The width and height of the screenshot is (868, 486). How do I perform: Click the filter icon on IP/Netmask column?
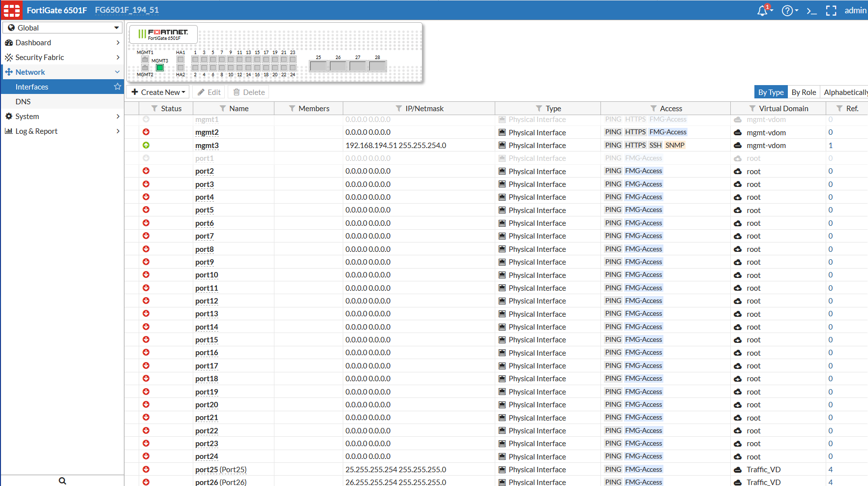pos(399,108)
